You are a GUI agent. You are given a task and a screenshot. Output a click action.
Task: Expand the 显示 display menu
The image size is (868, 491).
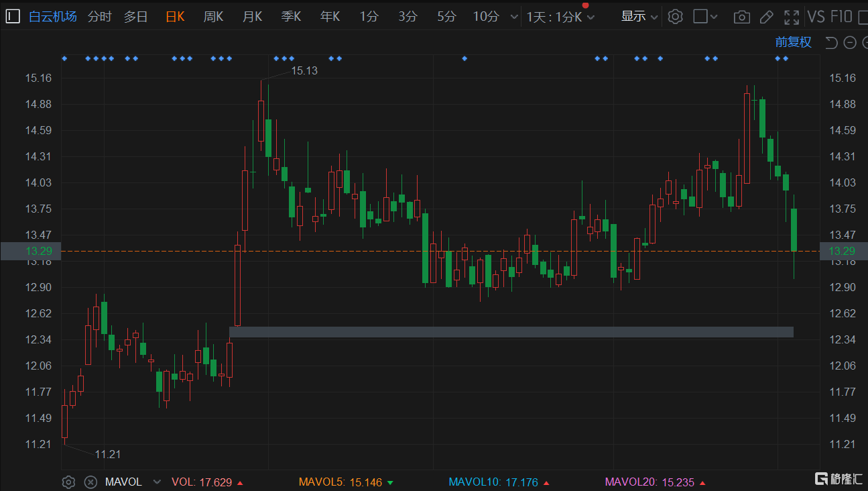(x=639, y=17)
